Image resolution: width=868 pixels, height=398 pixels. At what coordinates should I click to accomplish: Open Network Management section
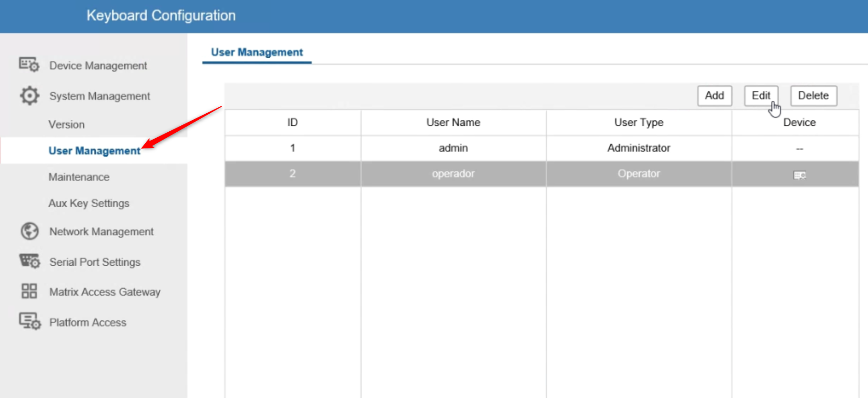(101, 232)
